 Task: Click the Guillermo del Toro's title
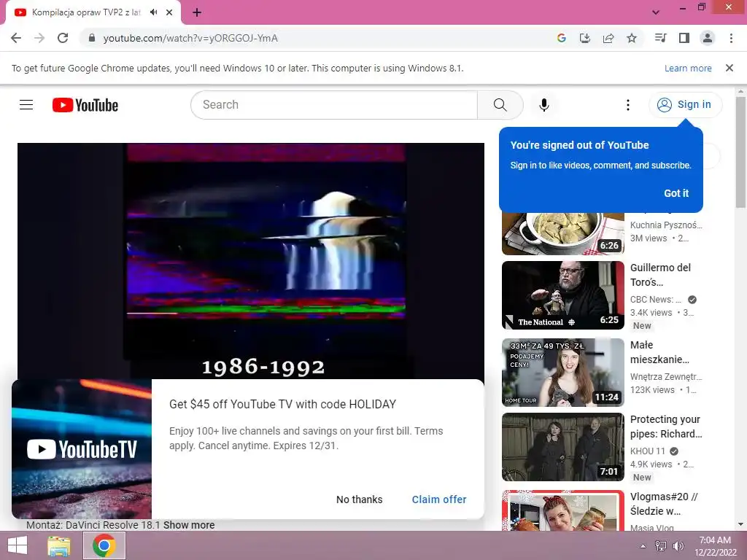[x=659, y=275]
